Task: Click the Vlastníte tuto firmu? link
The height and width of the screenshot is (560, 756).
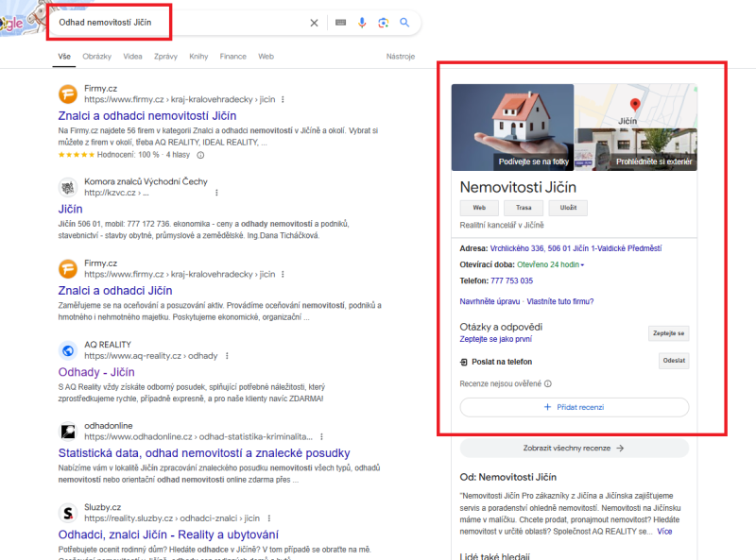Action: [x=559, y=301]
